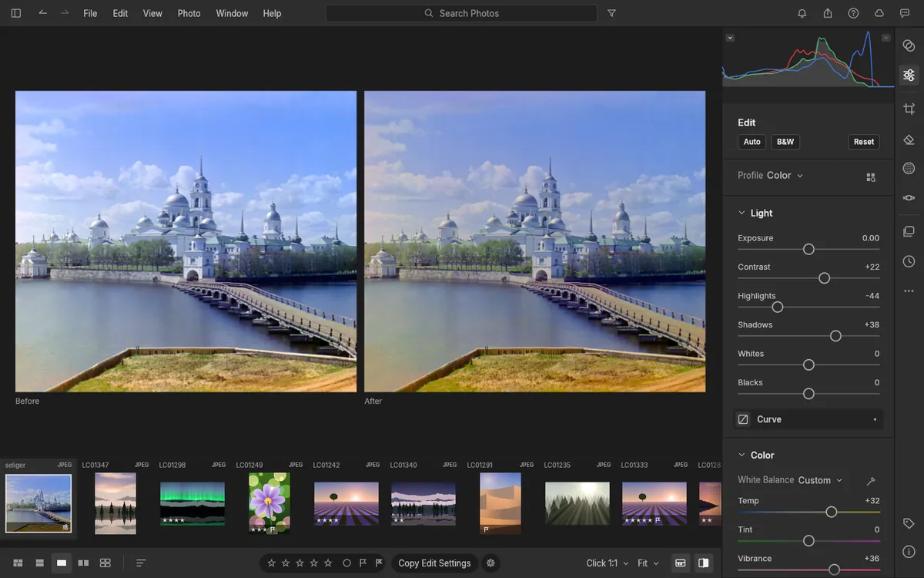Open the View menu
The height and width of the screenshot is (578, 924).
152,13
